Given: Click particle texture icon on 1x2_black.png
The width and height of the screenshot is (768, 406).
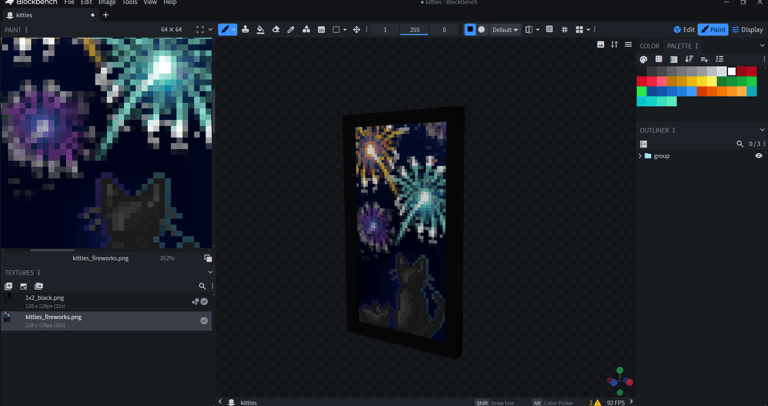Looking at the screenshot, I should (x=195, y=302).
